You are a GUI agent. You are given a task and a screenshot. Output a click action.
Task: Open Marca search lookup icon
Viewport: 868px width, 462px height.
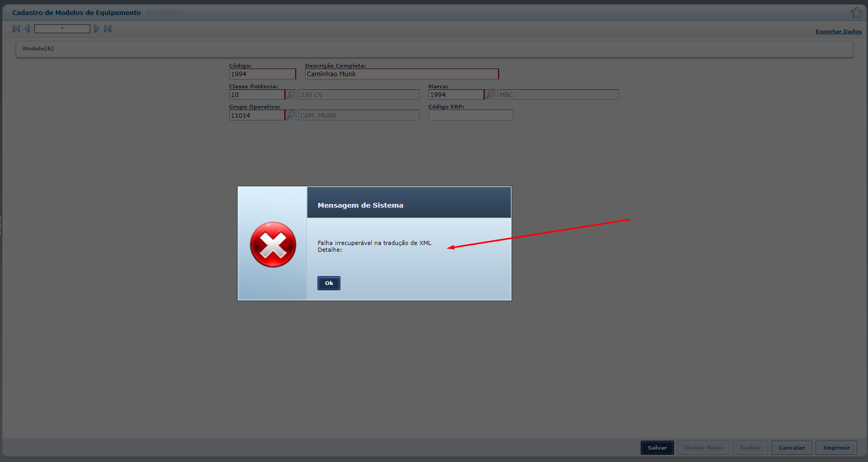click(490, 94)
